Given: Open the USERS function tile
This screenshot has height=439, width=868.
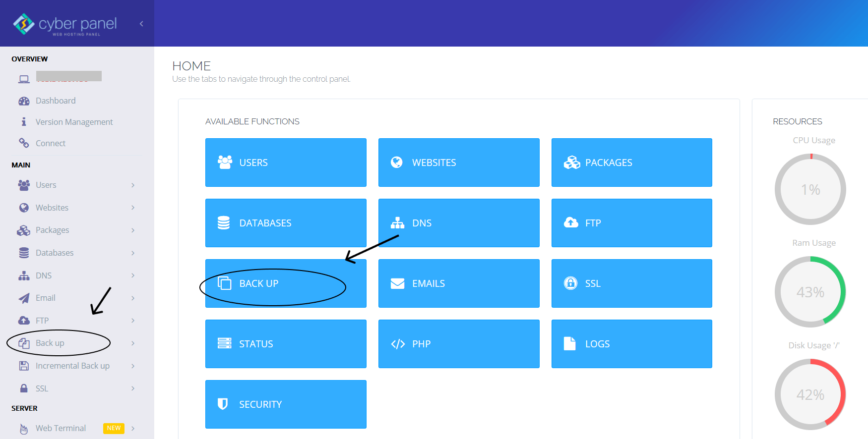Looking at the screenshot, I should (x=286, y=163).
